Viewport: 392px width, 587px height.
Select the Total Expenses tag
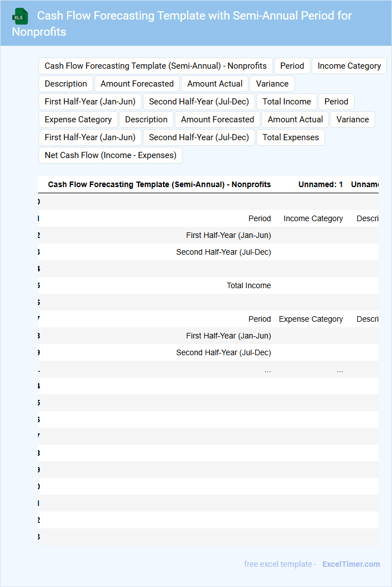(290, 138)
